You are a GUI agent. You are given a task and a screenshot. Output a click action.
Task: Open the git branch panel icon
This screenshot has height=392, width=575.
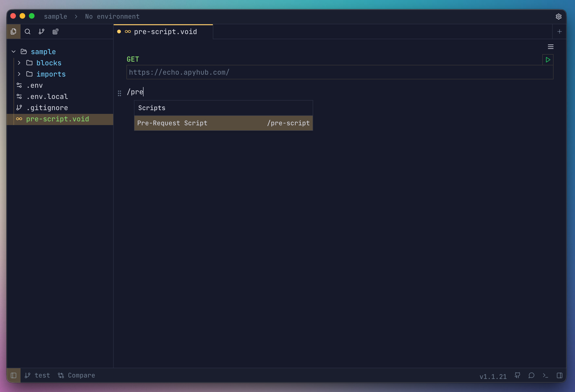click(x=41, y=32)
